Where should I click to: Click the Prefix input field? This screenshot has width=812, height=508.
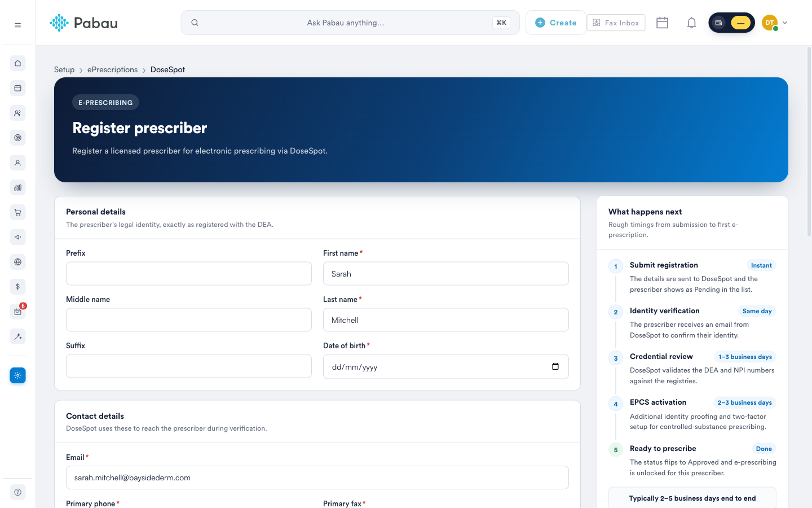[189, 274]
